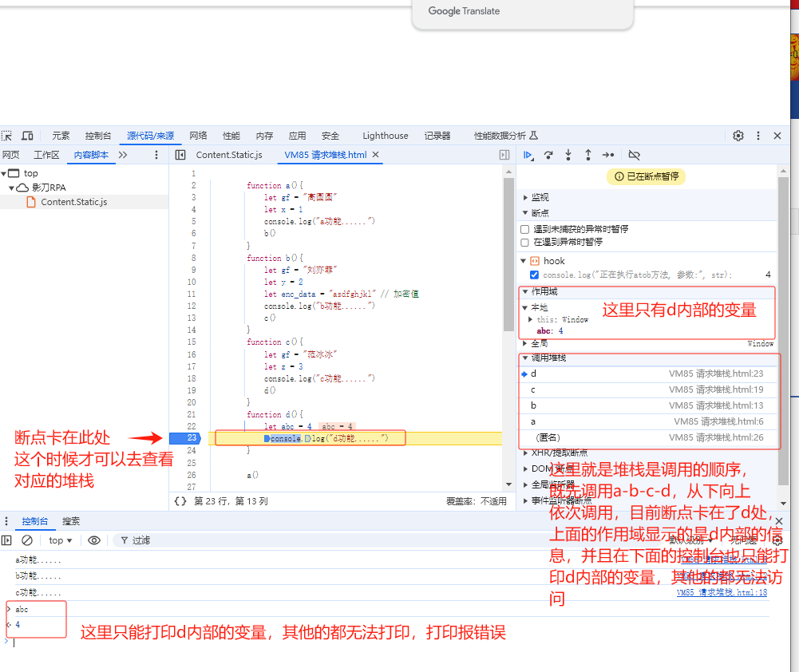The image size is (799, 672).
Task: Open the console drawer options menu
Action: [x=6, y=521]
